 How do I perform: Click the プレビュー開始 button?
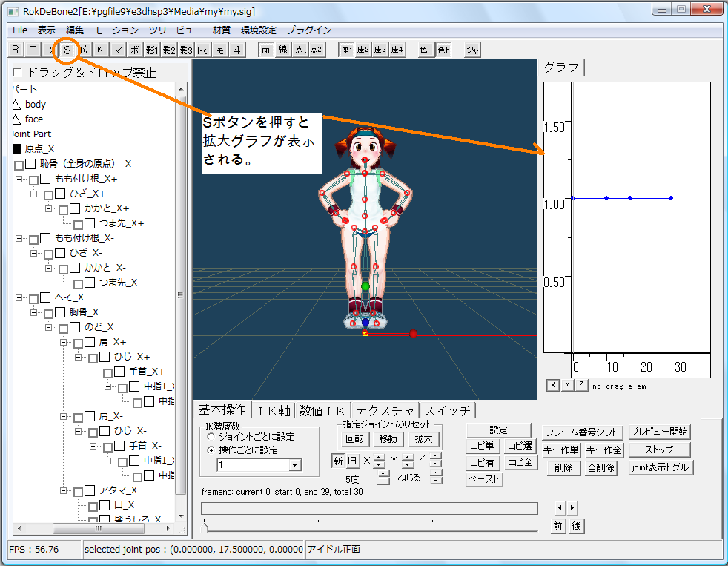point(659,432)
